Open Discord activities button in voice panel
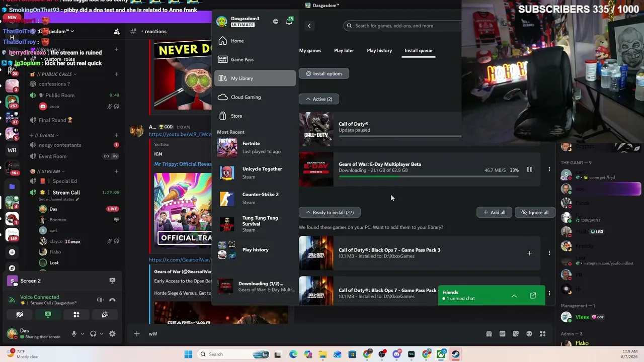The height and width of the screenshot is (362, 644). click(x=76, y=315)
